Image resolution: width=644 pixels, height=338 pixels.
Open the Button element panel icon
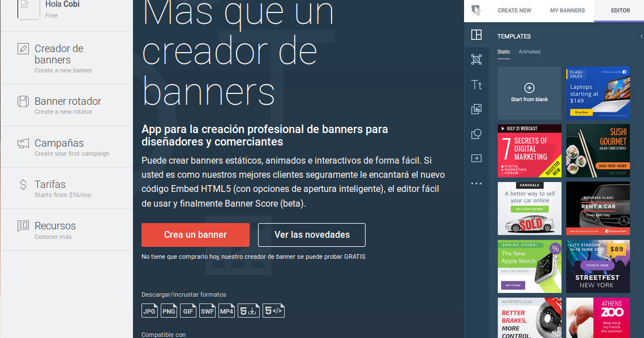pyautogui.click(x=476, y=159)
